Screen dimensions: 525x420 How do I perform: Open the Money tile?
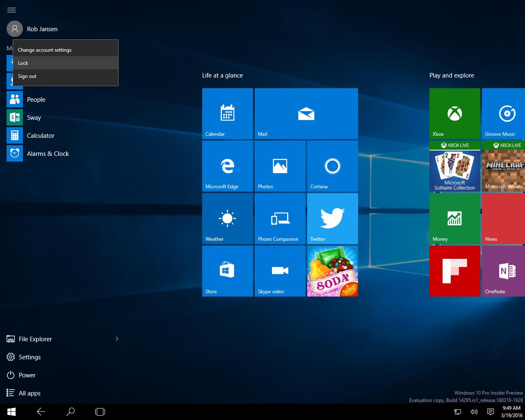(x=455, y=219)
